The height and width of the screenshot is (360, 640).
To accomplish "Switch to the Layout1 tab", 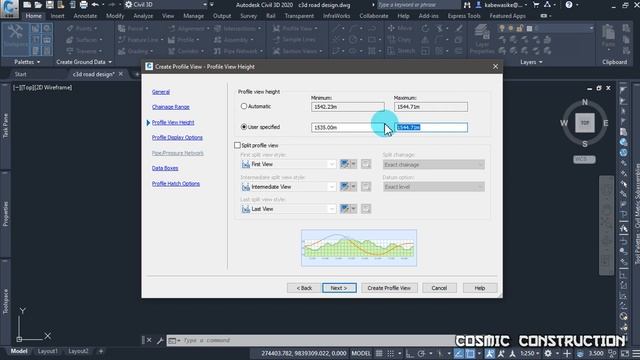I will click(47, 351).
